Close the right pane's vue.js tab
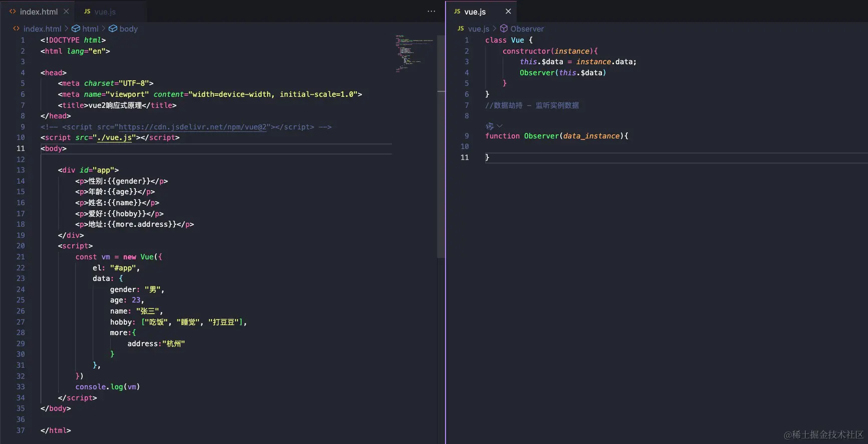868x444 pixels. 508,12
